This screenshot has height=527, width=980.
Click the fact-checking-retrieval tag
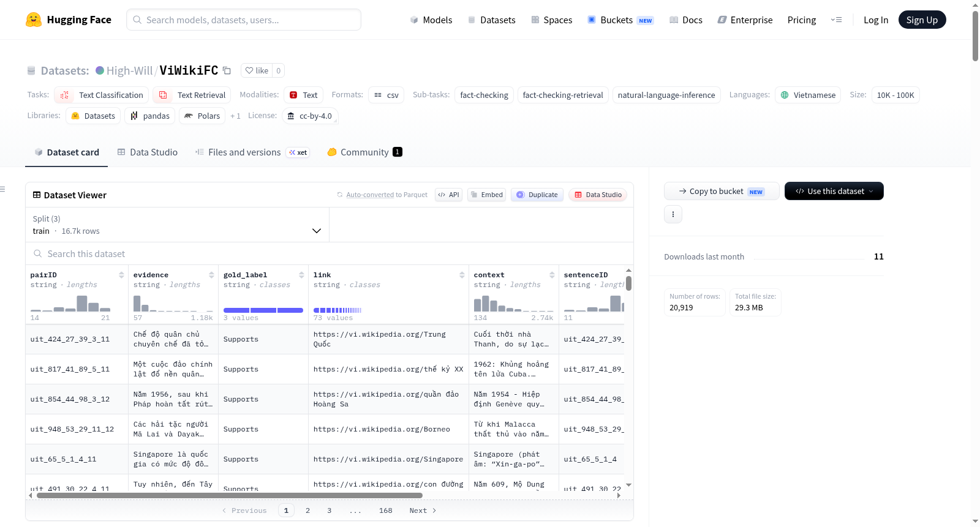[563, 95]
